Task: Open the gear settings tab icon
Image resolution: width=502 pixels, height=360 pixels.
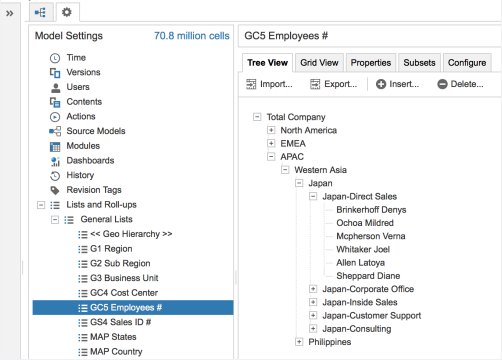Action: [x=67, y=12]
